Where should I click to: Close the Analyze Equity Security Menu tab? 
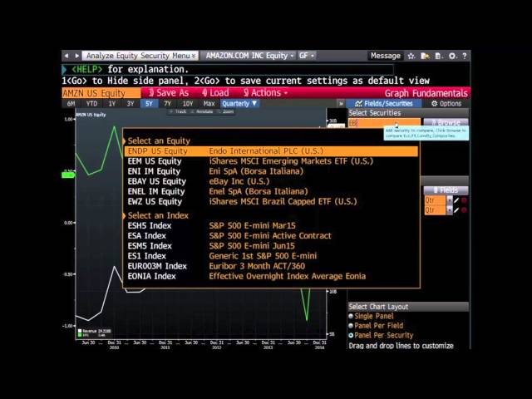click(194, 56)
